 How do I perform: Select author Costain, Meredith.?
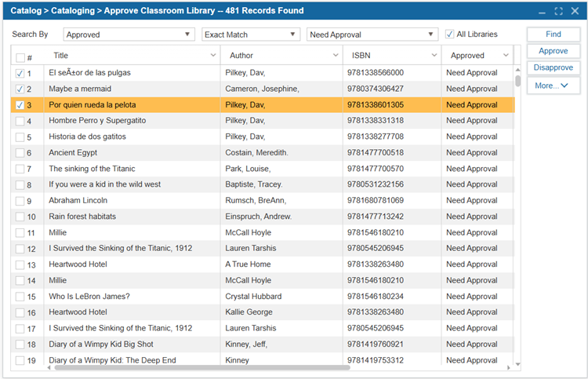[x=256, y=153]
